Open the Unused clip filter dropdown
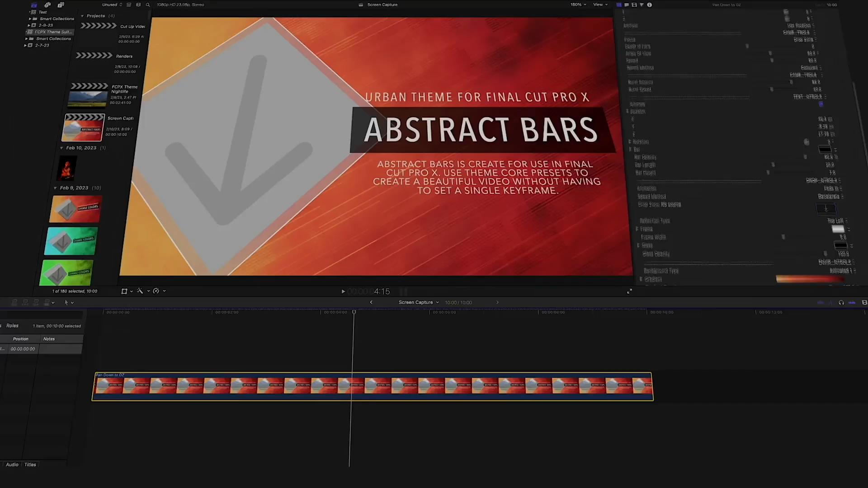This screenshot has height=488, width=868. tap(112, 5)
